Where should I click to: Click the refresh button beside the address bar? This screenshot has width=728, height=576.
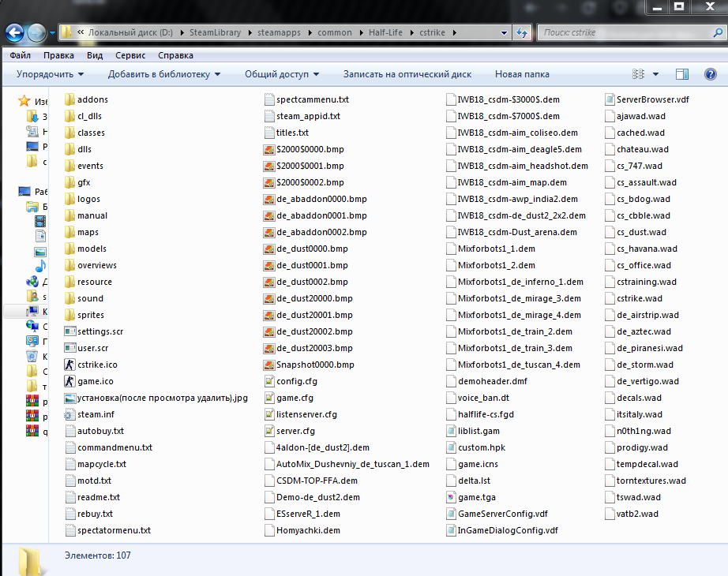coord(521,32)
